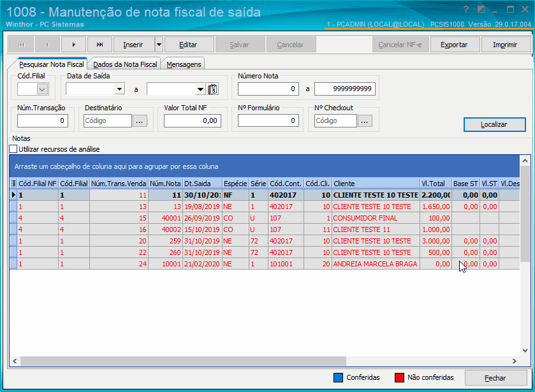Sort by Espécie column header
This screenshot has height=392, width=535.
coord(235,184)
